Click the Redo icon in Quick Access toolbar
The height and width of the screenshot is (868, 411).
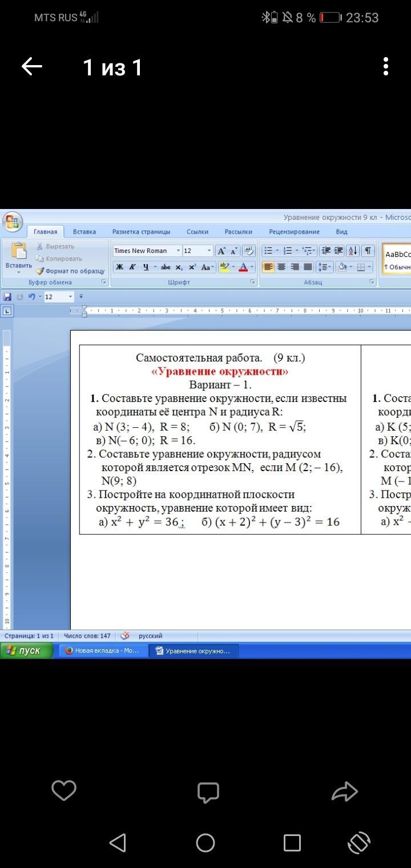click(x=20, y=297)
